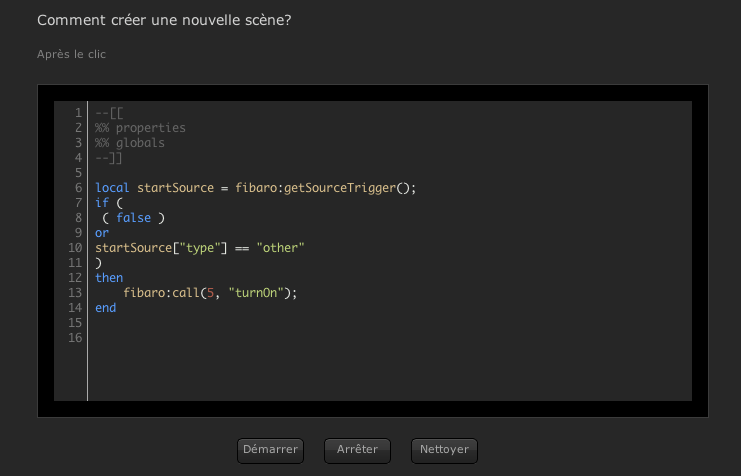Click line number 16 in the gutter
Screen dimensions: 741x476
click(x=75, y=338)
